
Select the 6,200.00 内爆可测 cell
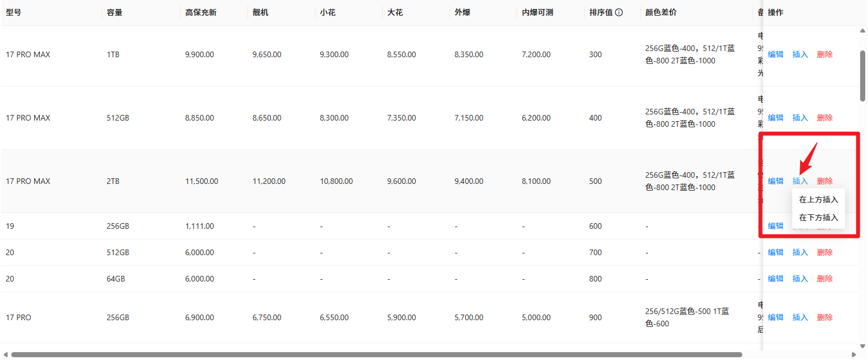(x=536, y=118)
